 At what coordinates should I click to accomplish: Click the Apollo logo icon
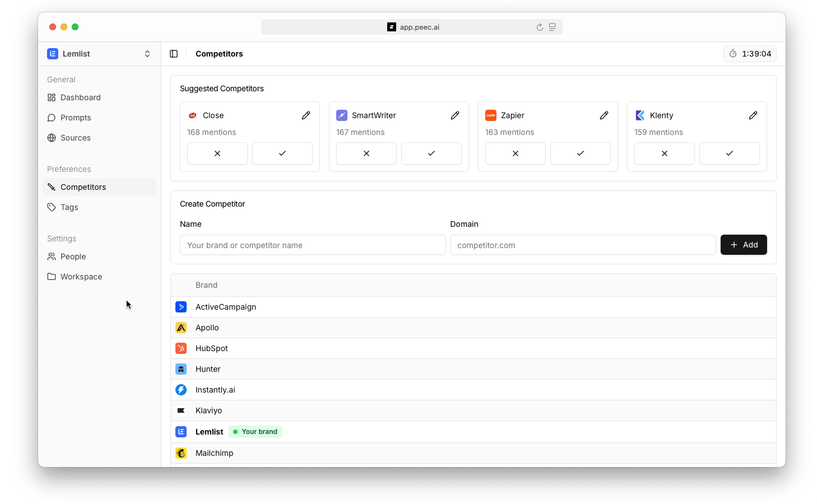click(x=181, y=328)
